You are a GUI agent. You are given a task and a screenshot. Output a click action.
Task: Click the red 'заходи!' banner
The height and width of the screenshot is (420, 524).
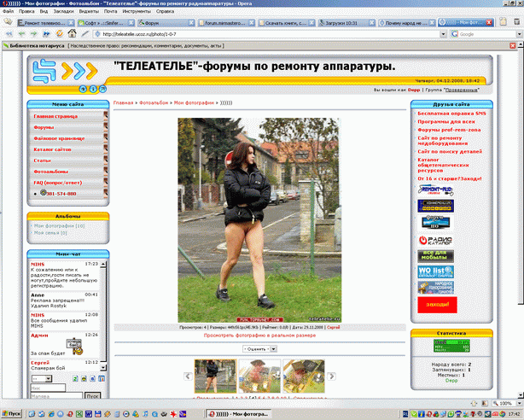pyautogui.click(x=438, y=303)
